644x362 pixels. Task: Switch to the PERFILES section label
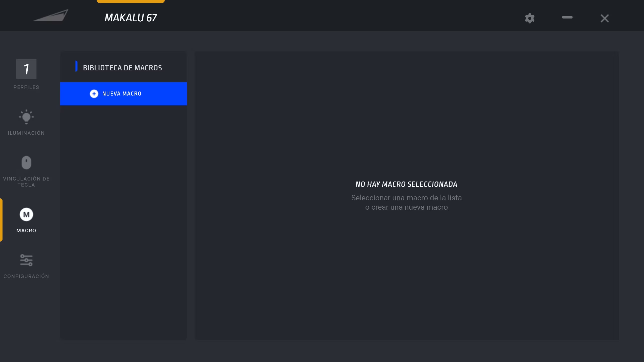click(26, 87)
